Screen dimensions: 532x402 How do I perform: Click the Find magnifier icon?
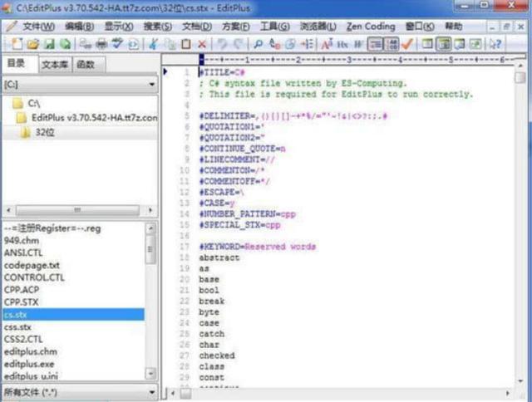point(259,44)
